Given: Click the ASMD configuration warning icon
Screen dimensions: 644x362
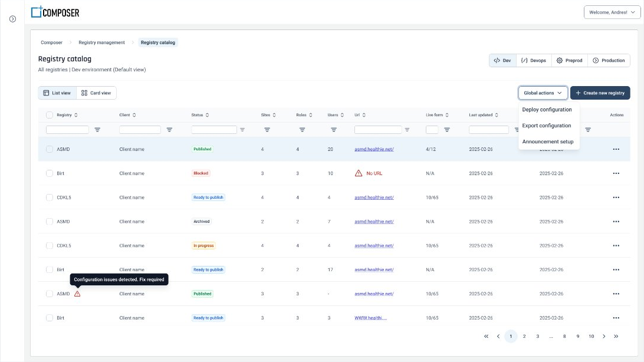Looking at the screenshot, I should pyautogui.click(x=77, y=294).
